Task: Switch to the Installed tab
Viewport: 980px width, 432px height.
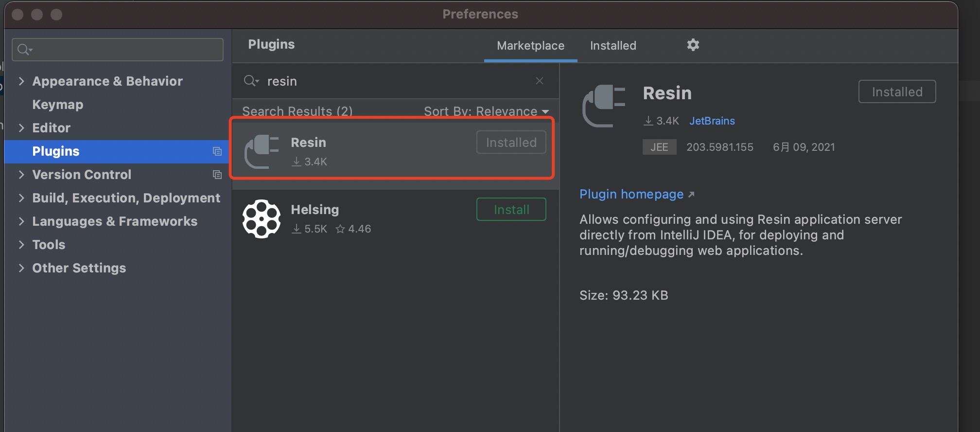Action: pyautogui.click(x=613, y=46)
